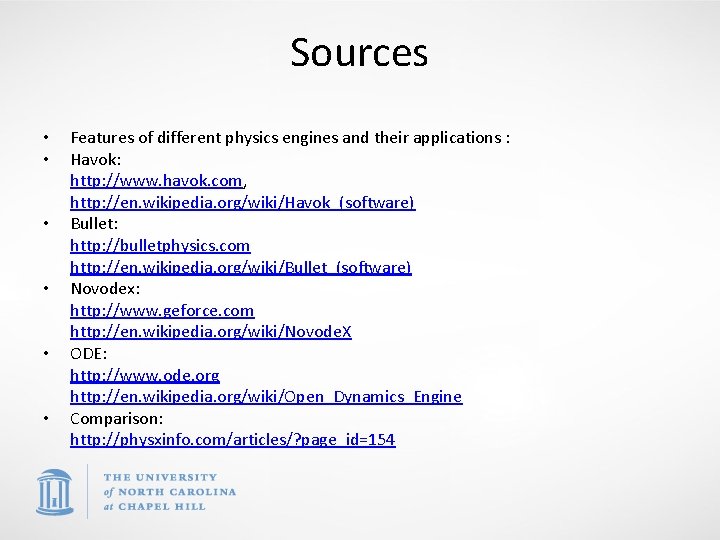This screenshot has height=540, width=720.
Task: Click the "Sources" slide title
Action: [x=360, y=52]
